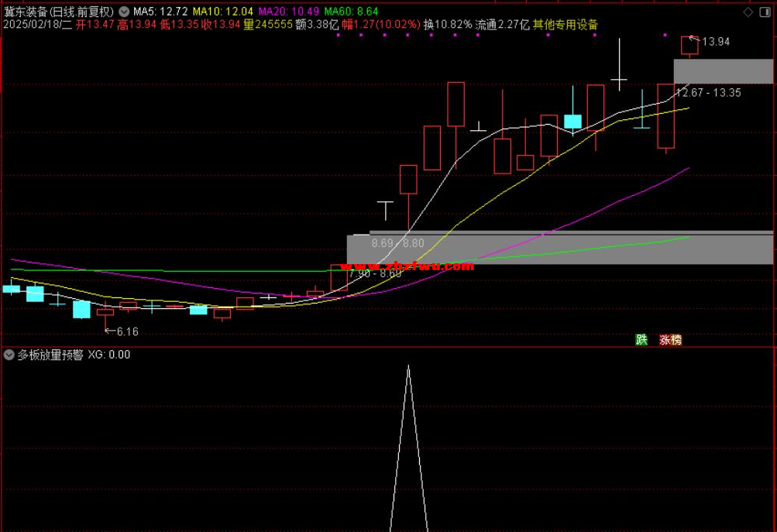The width and height of the screenshot is (777, 532).
Task: Click the 冀东装备(日线.前复权) chart title
Action: [59, 12]
